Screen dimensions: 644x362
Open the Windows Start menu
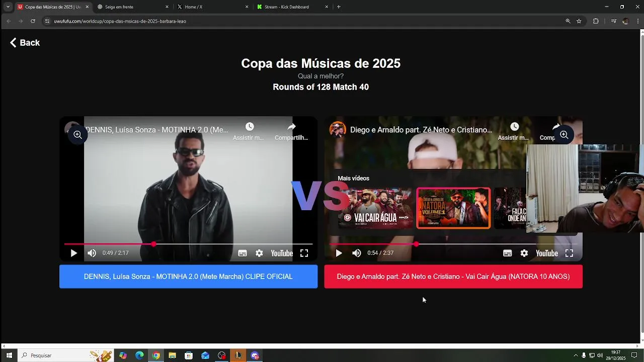[9, 355]
